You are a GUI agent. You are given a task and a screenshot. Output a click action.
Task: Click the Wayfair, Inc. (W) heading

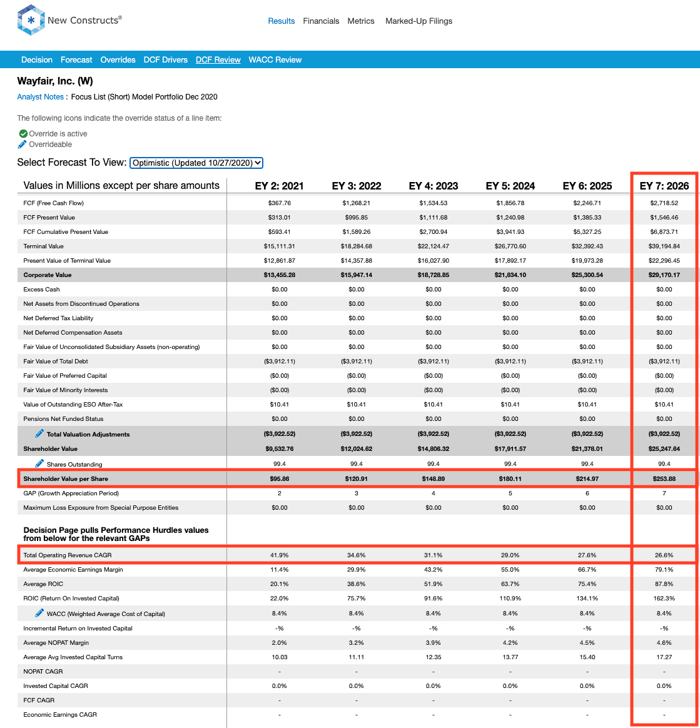click(55, 81)
